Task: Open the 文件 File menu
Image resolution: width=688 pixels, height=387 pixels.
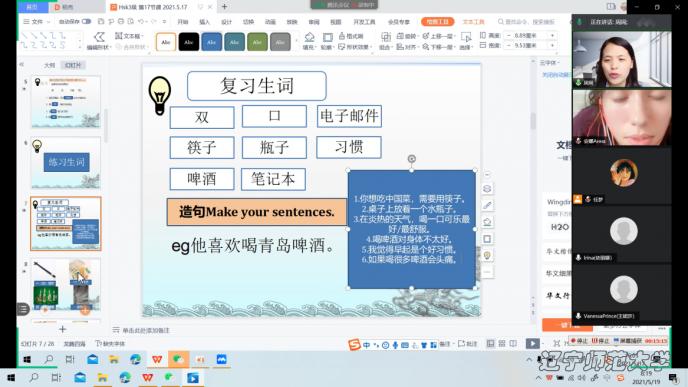Action: coord(34,22)
